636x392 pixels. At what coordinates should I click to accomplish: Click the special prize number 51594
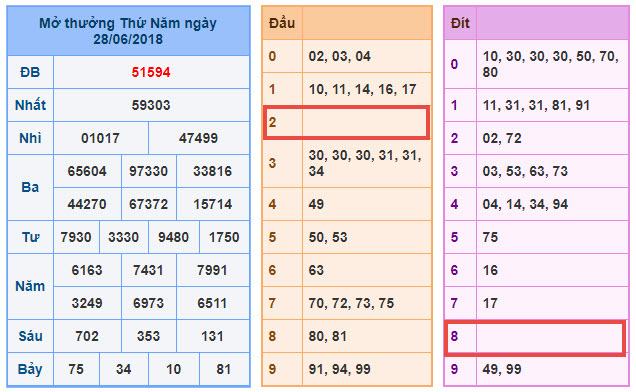click(x=150, y=72)
